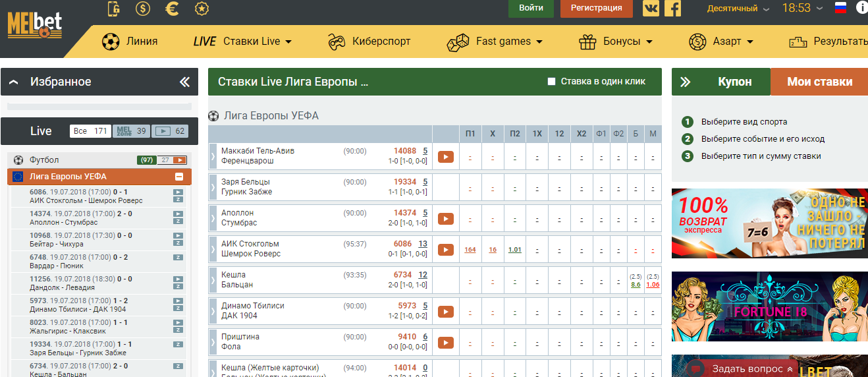Screen dimensions: 868x377
Task: Switch to the Мои ставки tab
Action: (819, 82)
